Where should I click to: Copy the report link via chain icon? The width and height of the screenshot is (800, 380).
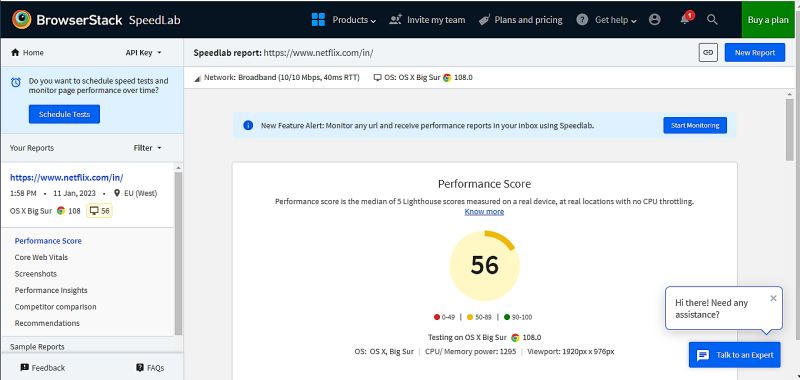click(x=708, y=53)
